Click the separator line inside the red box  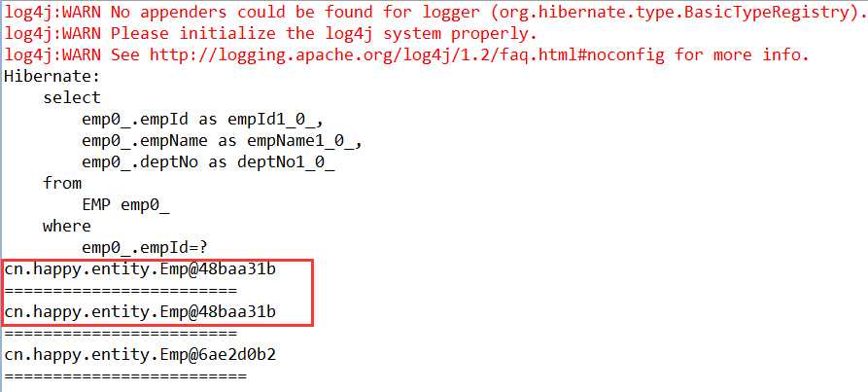click(121, 291)
